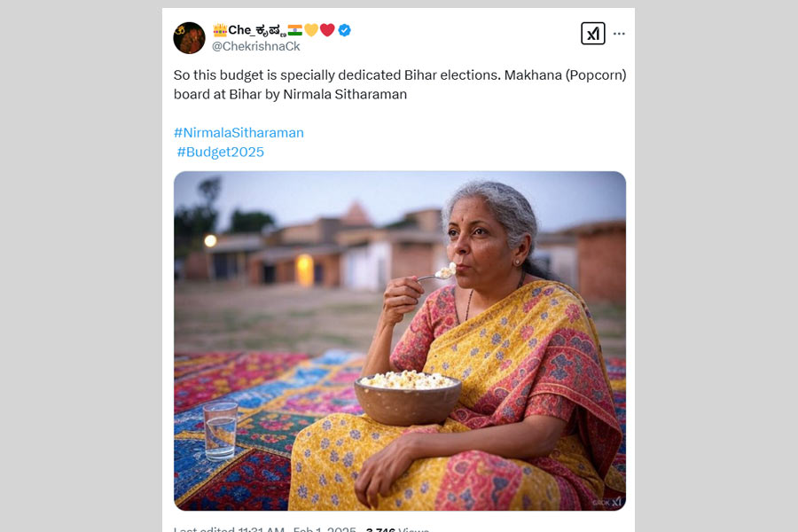The height and width of the screenshot is (532, 798).
Task: Click the red heart emoji in name
Action: click(327, 30)
